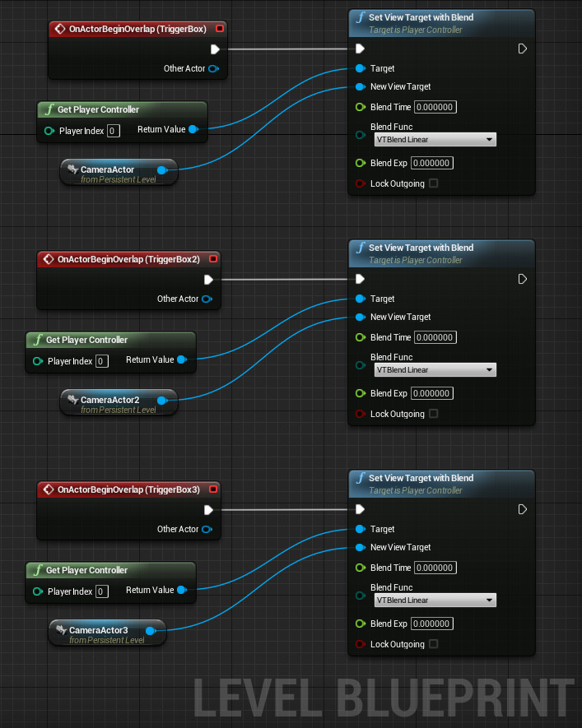This screenshot has width=582, height=728.
Task: Check Lock Outgoing on bottom Set View Target node
Action: coord(434,644)
